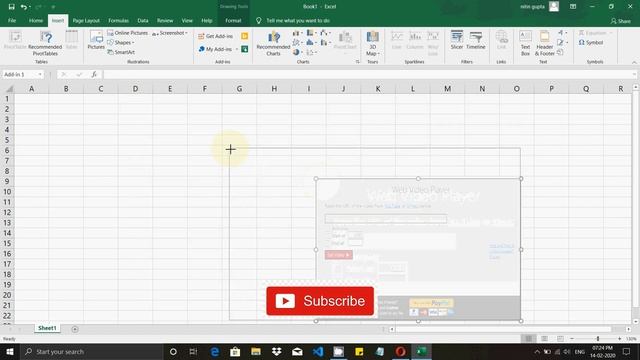Image resolution: width=640 pixels, height=360 pixels.
Task: Click the formula bar input area
Action: (368, 74)
